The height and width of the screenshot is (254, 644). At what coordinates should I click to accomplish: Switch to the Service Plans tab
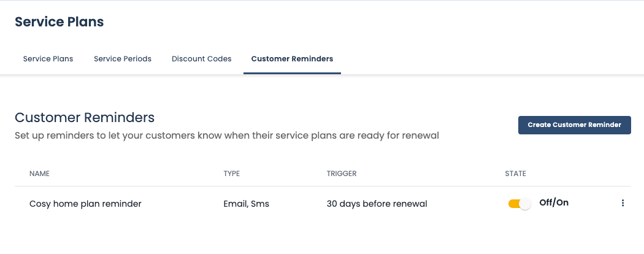pyautogui.click(x=48, y=59)
